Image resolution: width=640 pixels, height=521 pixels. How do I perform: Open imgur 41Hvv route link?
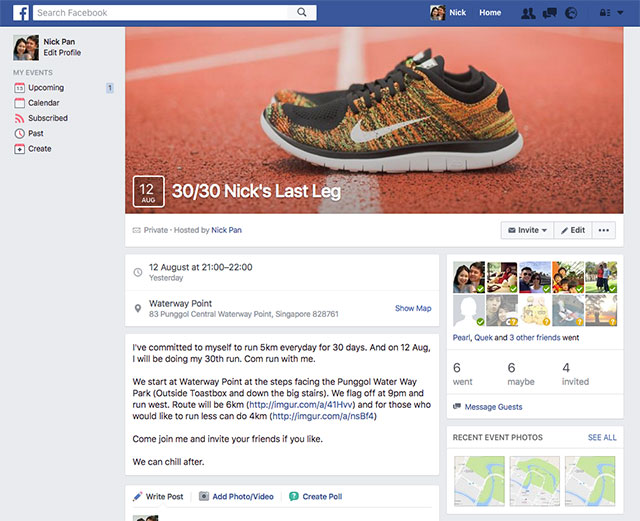tap(301, 405)
